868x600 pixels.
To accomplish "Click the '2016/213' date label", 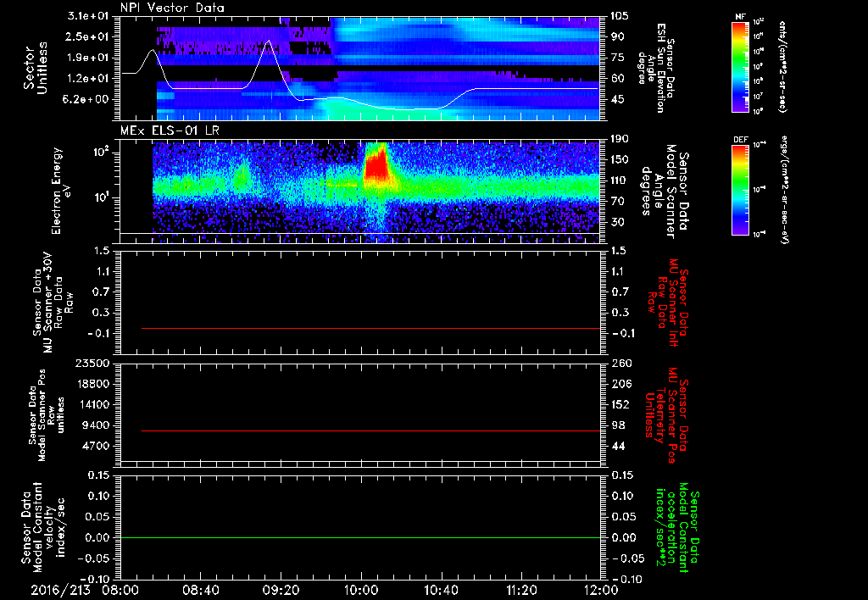I will [61, 590].
